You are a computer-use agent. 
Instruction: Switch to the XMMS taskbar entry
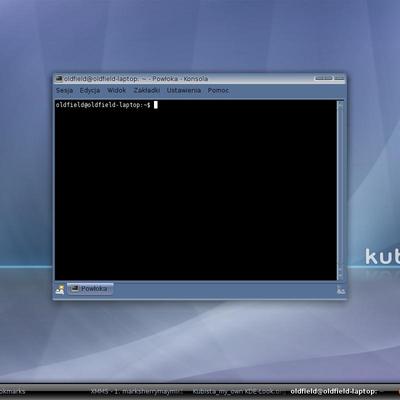coord(137,391)
